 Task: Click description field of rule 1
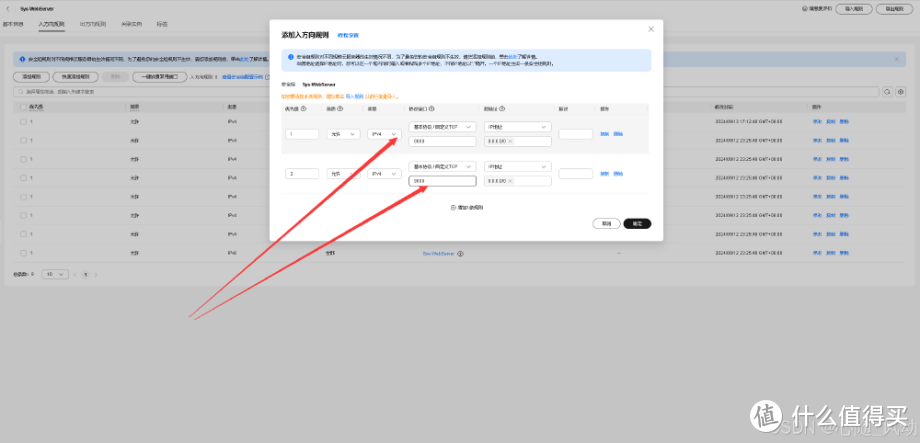pyautogui.click(x=576, y=134)
